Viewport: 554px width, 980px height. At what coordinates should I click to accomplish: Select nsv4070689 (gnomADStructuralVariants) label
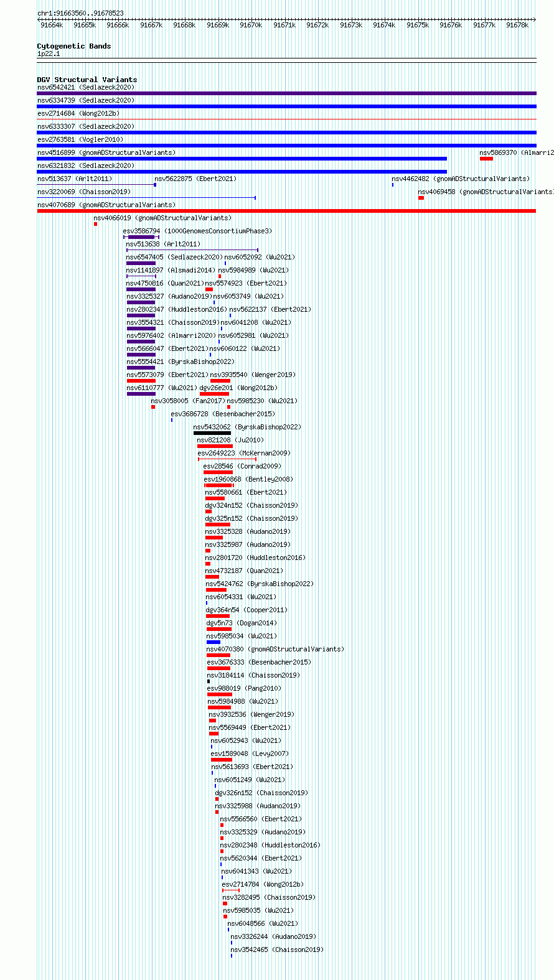tap(106, 205)
